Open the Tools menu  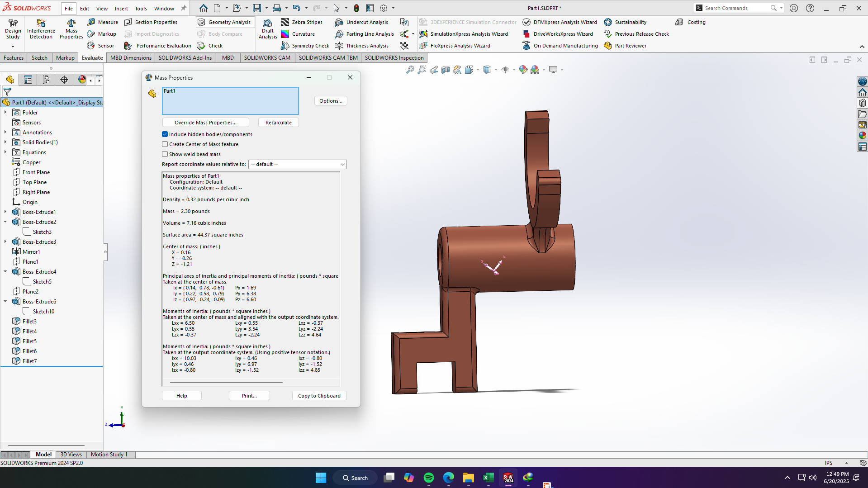[141, 8]
